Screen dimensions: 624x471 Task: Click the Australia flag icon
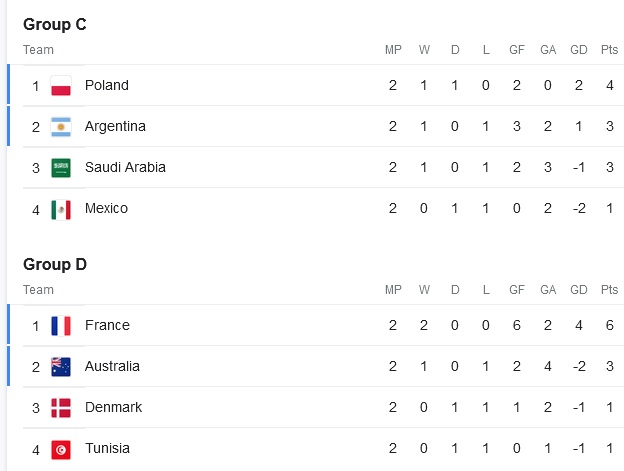pyautogui.click(x=61, y=367)
